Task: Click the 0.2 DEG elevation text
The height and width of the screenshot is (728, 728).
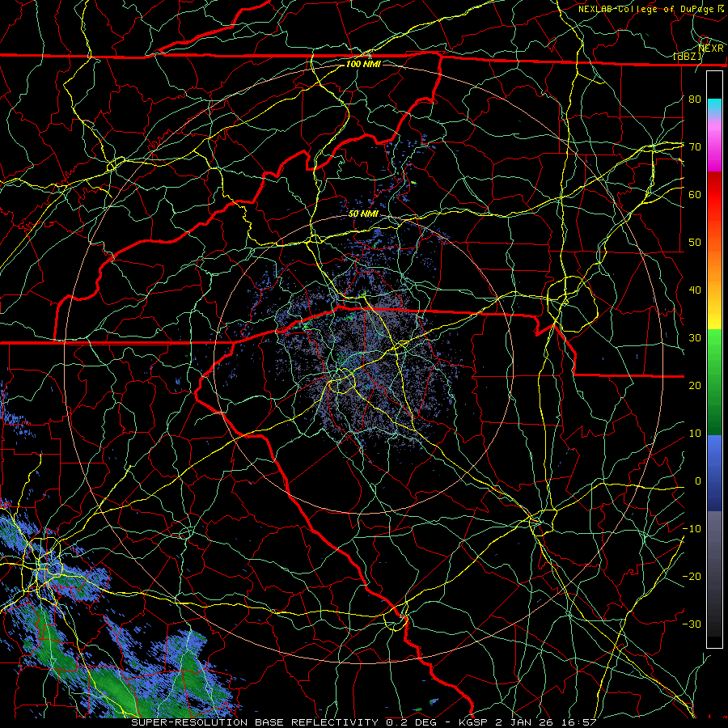Action: 412,722
